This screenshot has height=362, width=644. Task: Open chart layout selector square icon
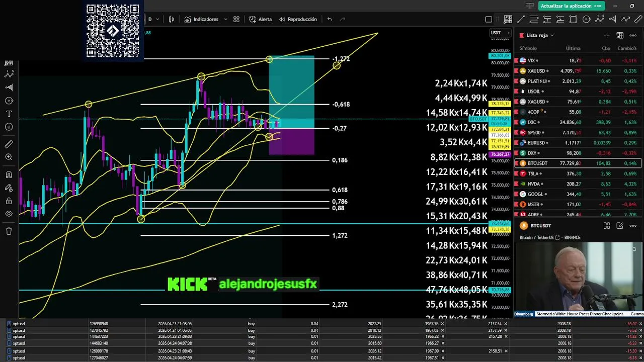pyautogui.click(x=489, y=20)
